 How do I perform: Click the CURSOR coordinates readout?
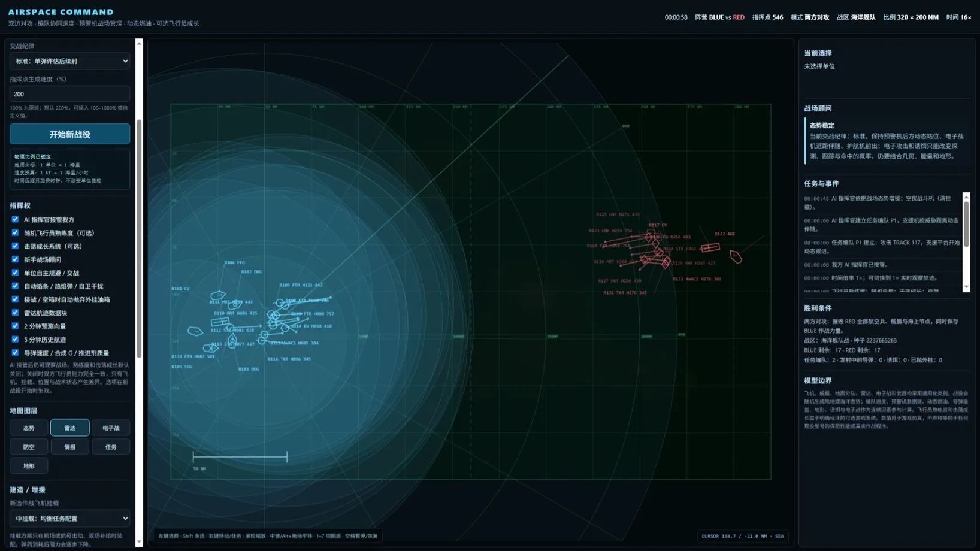(742, 536)
